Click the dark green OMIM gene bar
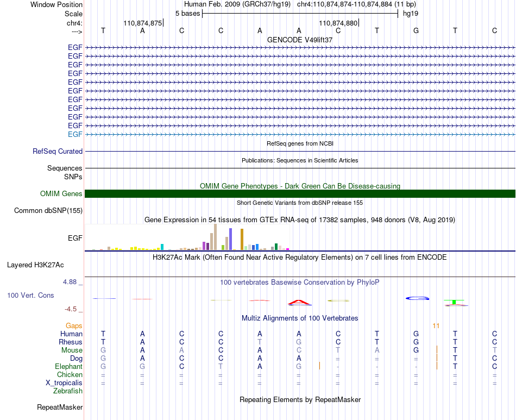Viewport: 516px width, 420px height. tap(300, 193)
